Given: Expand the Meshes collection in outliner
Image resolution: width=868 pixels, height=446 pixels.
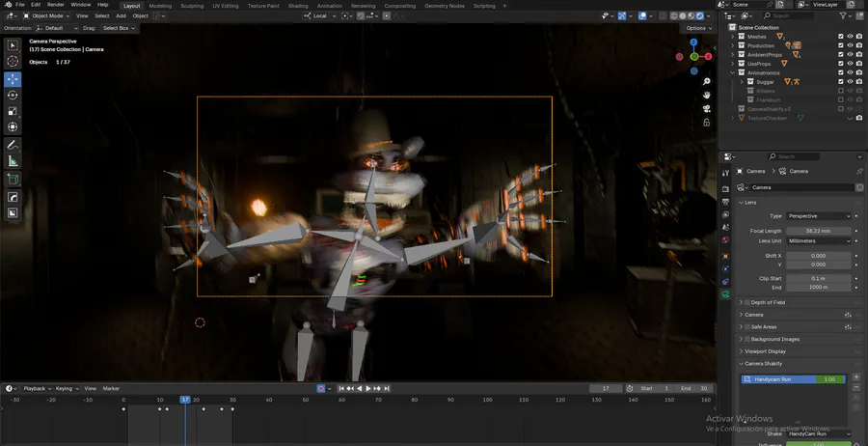Looking at the screenshot, I should point(733,37).
